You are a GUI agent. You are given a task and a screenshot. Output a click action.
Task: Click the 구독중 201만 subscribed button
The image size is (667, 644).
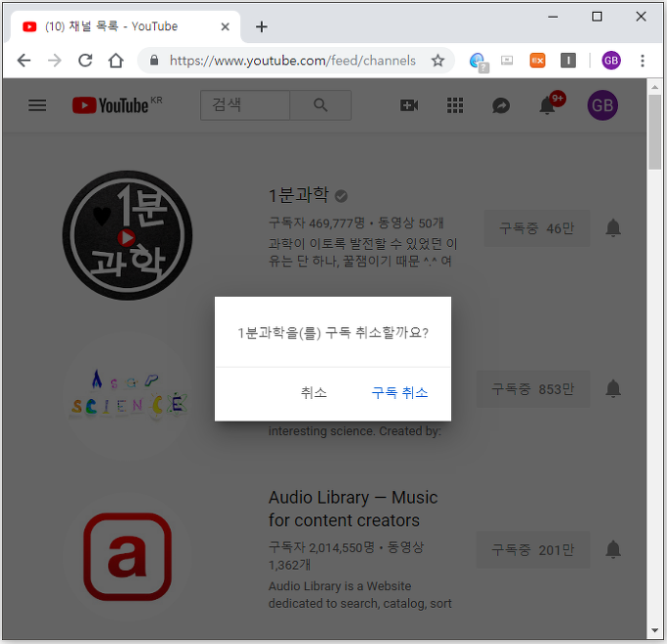pyautogui.click(x=533, y=550)
